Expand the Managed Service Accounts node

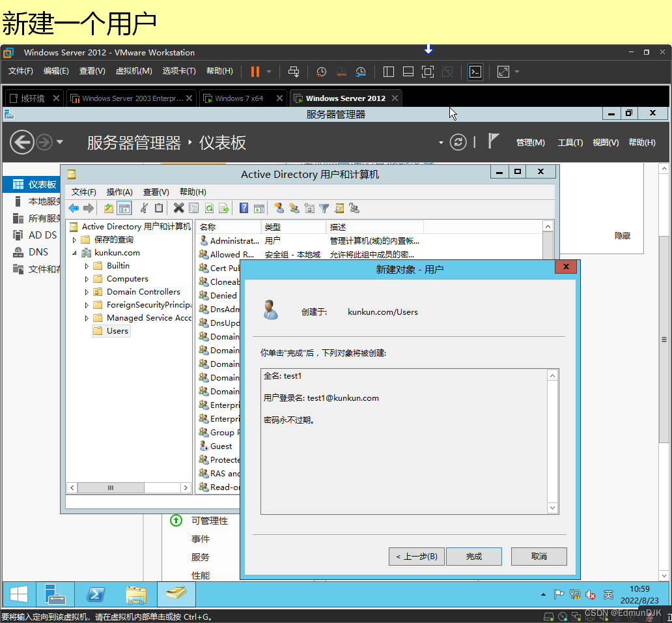point(87,318)
